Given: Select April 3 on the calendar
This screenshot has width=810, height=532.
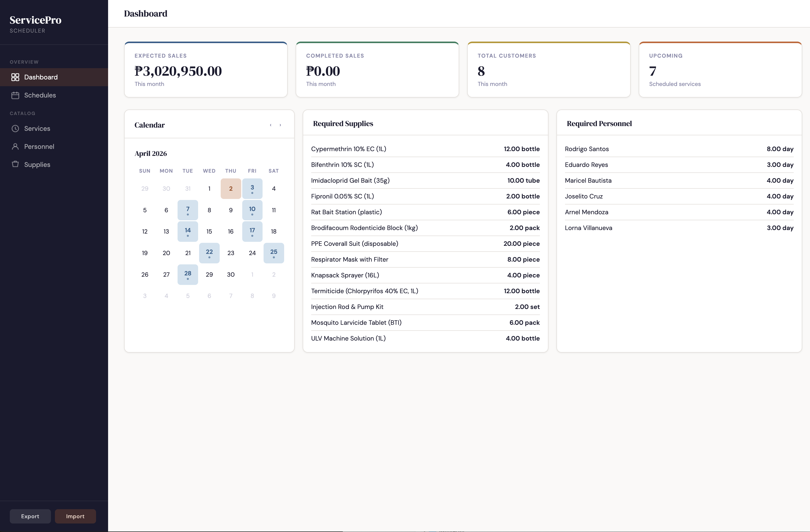Looking at the screenshot, I should pos(252,188).
